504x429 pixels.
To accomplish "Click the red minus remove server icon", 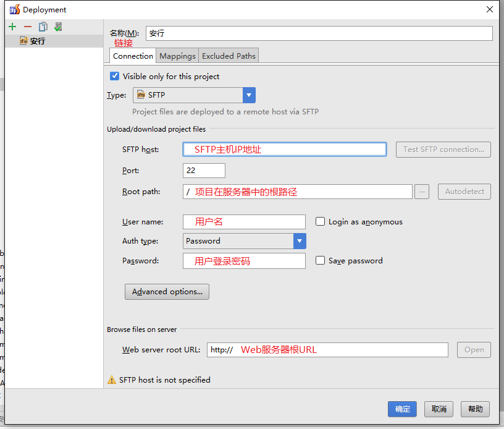I will (x=27, y=27).
